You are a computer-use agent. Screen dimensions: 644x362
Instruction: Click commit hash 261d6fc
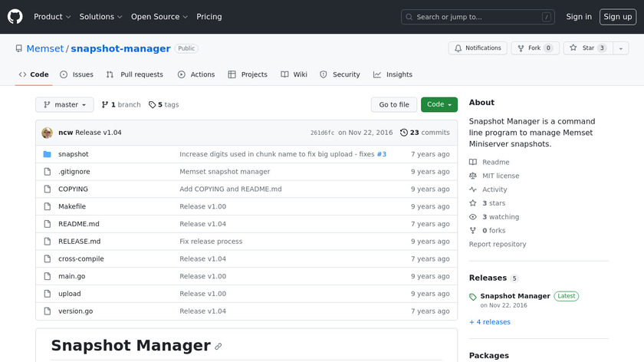click(322, 133)
